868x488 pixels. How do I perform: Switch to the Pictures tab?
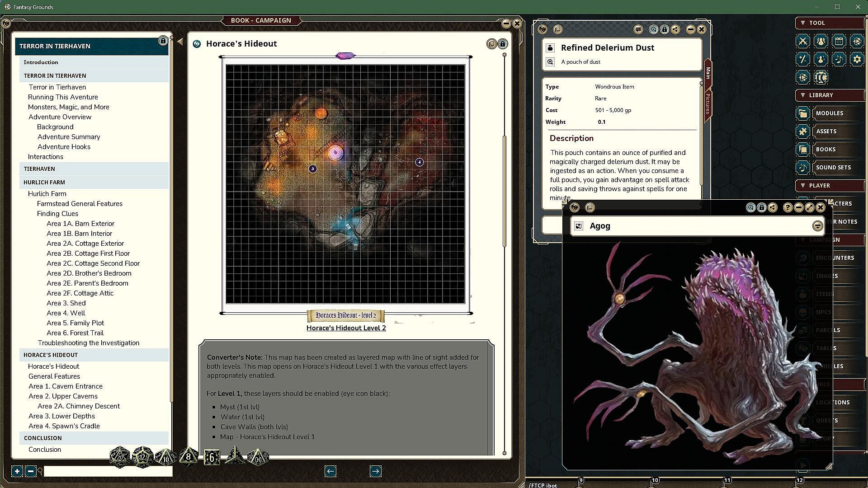pos(708,104)
